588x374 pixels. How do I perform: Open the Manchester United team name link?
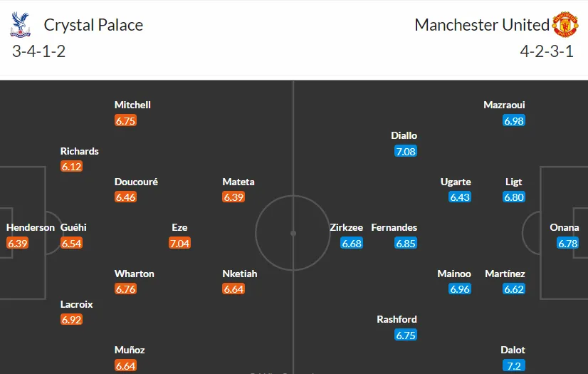click(x=482, y=25)
